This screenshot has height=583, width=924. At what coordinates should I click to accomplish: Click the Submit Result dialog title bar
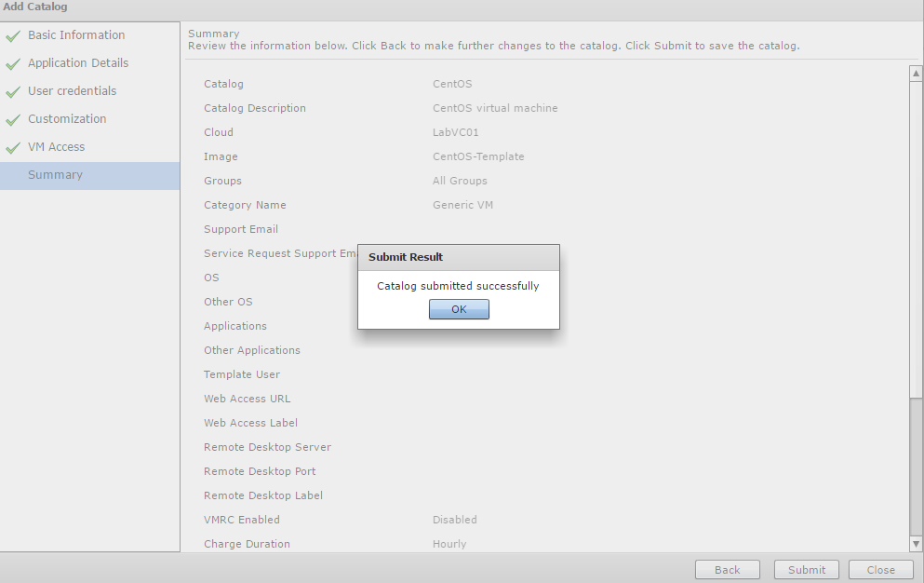coord(458,257)
